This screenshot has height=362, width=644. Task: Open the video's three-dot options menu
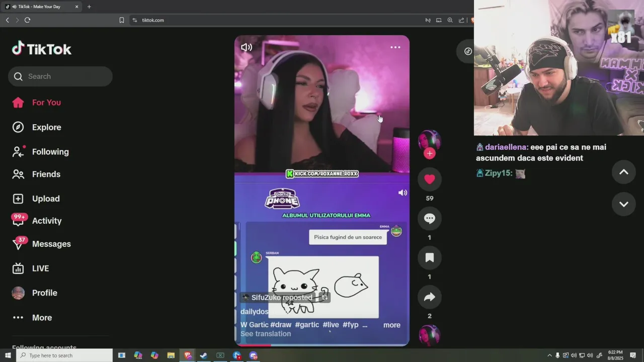click(x=395, y=47)
